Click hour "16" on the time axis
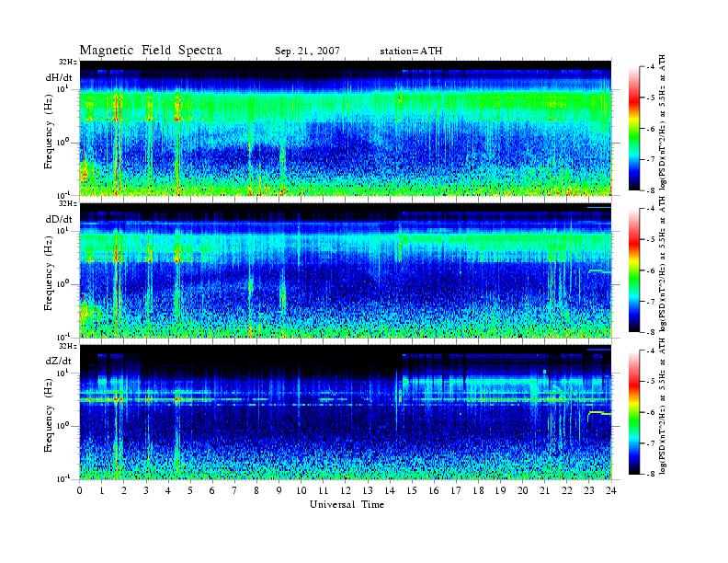Screen dimensions: 728x563 click(x=434, y=490)
